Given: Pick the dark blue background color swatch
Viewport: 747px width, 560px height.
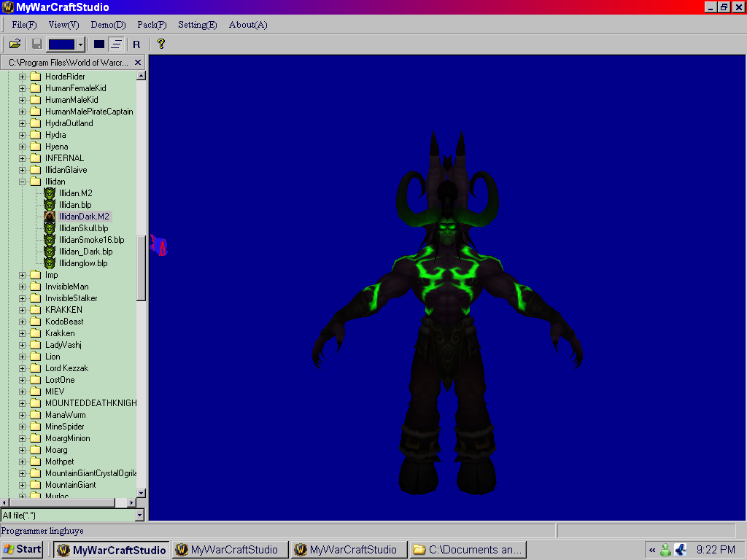Looking at the screenshot, I should tap(61, 44).
